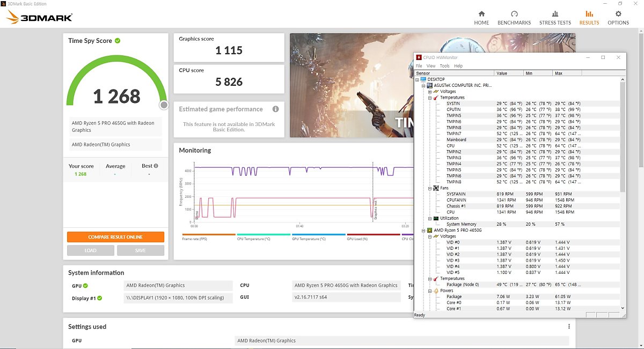Click the LOAD button
The height and width of the screenshot is (349, 644).
pyautogui.click(x=91, y=250)
